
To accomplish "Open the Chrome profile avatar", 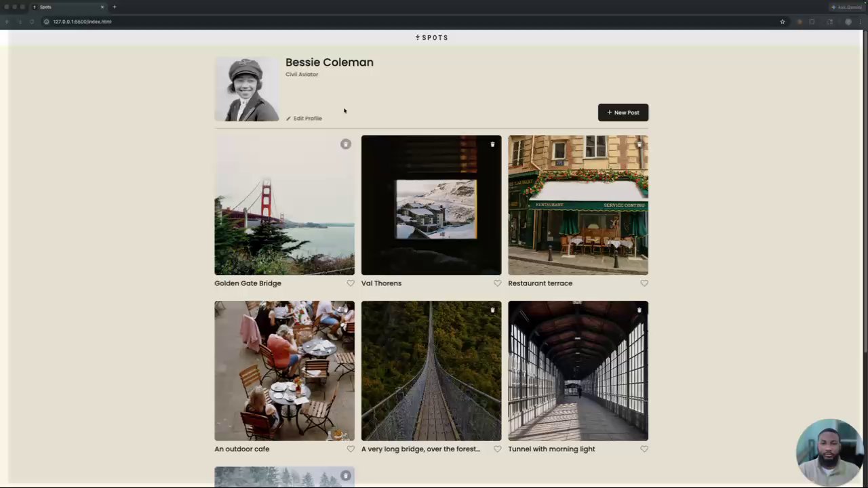I will [x=848, y=22].
